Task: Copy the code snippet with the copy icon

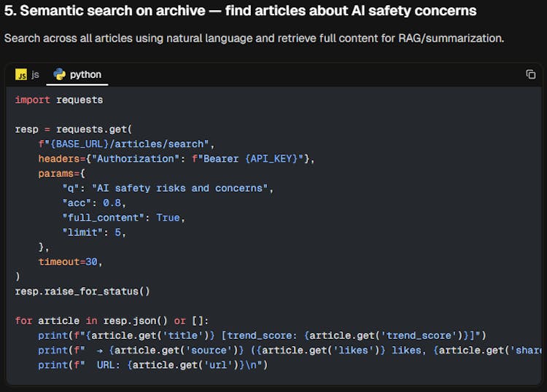Action: (x=530, y=74)
